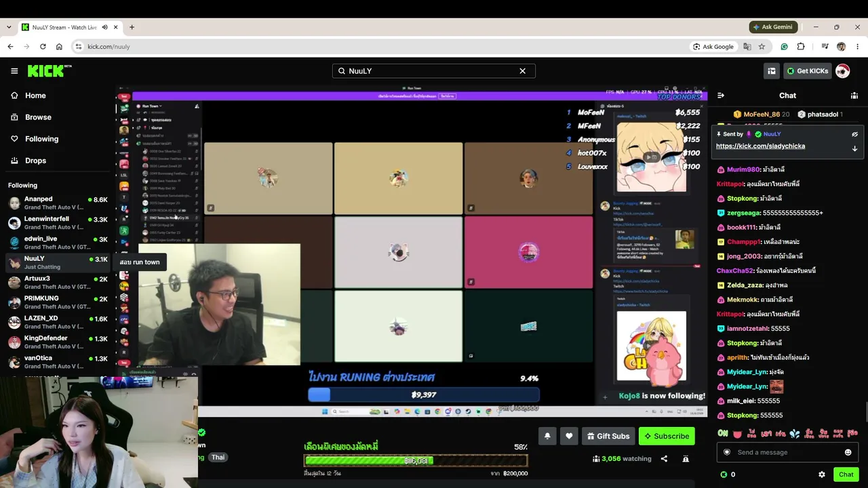Click the Send a message field

[x=787, y=452]
